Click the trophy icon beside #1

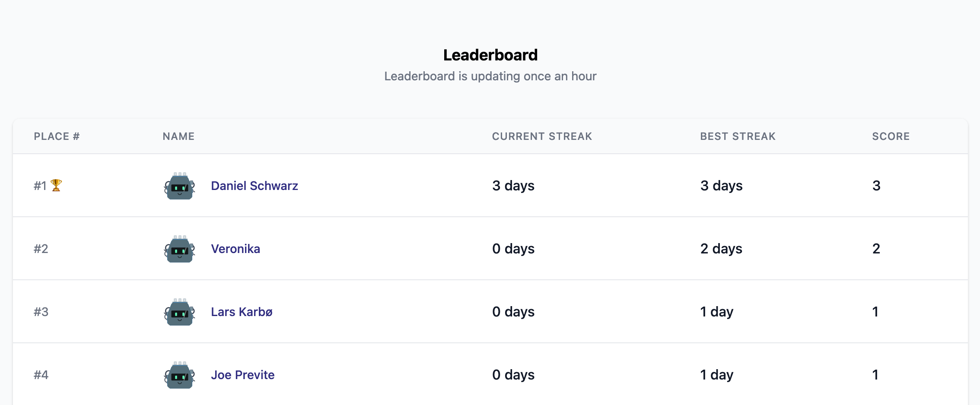point(56,185)
